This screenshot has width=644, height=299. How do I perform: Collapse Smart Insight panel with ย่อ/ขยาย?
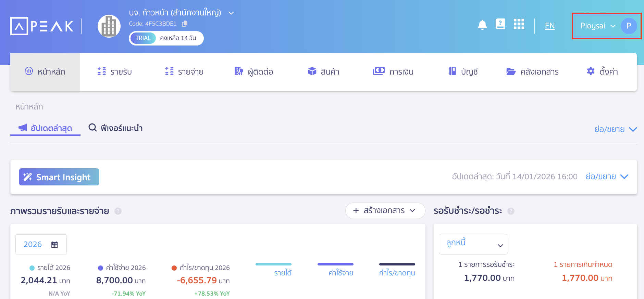[x=607, y=177]
